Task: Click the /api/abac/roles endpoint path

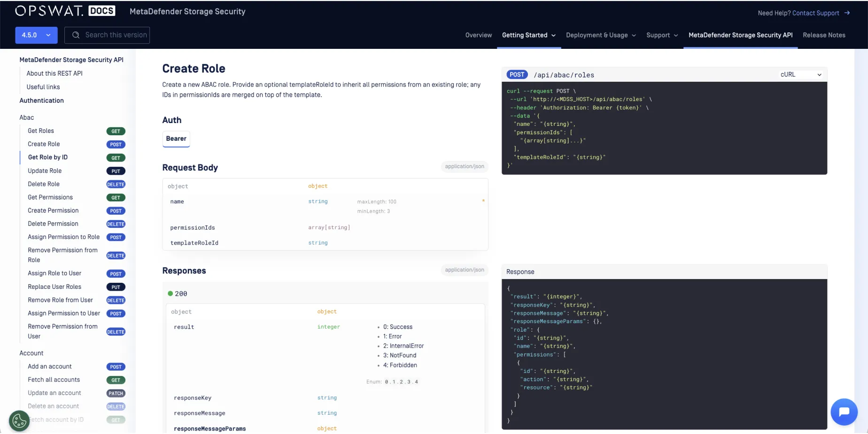Action: [x=564, y=75]
